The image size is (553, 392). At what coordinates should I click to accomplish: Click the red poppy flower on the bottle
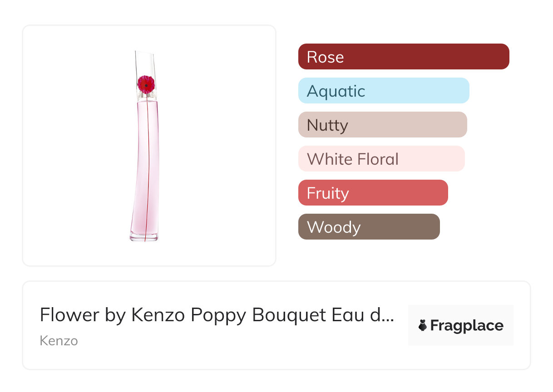[x=146, y=84]
